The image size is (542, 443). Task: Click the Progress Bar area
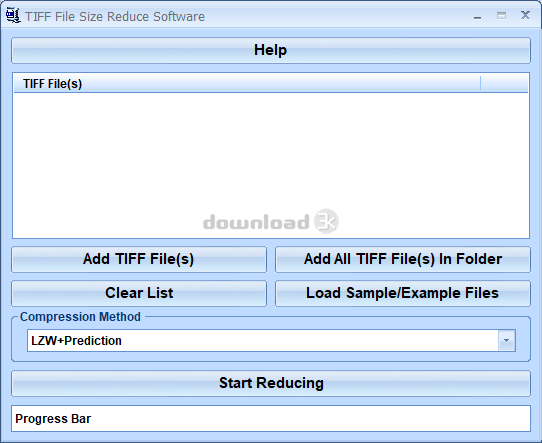click(271, 418)
